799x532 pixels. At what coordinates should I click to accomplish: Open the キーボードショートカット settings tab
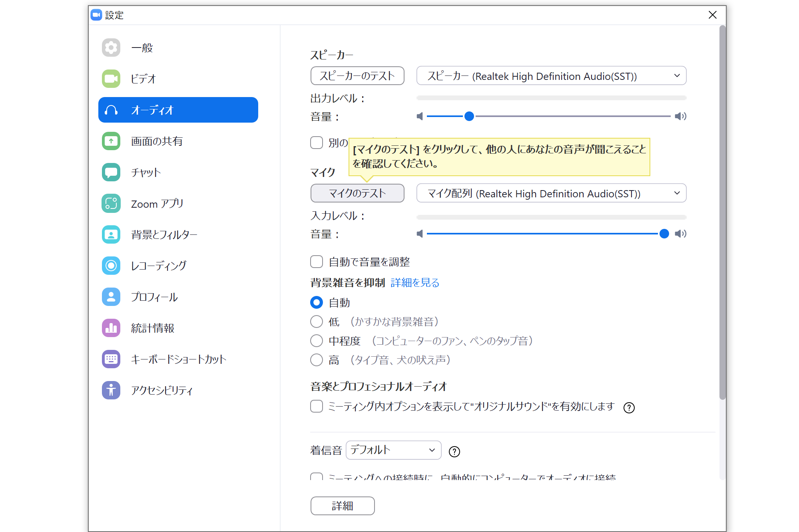point(178,359)
